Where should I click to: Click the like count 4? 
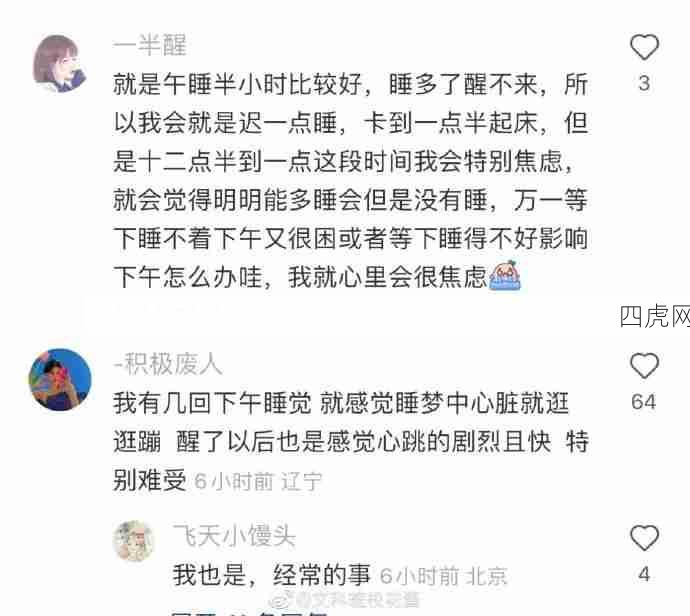click(644, 574)
